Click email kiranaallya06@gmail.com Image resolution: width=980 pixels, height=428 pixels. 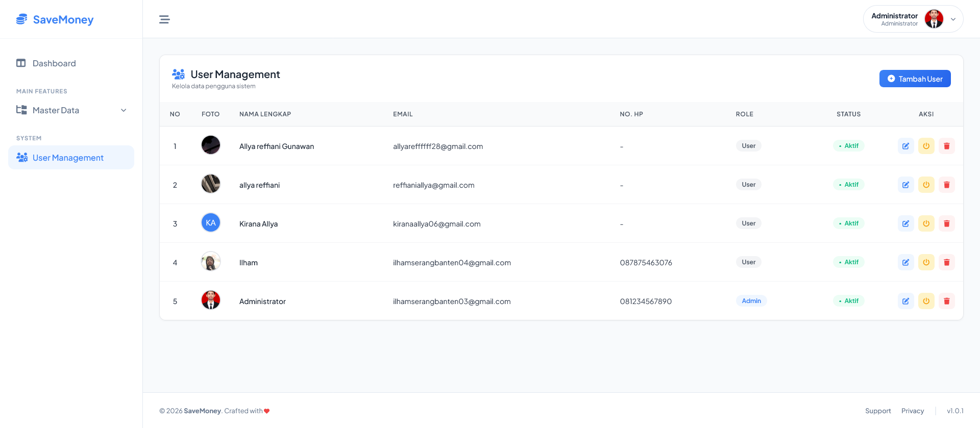437,224
